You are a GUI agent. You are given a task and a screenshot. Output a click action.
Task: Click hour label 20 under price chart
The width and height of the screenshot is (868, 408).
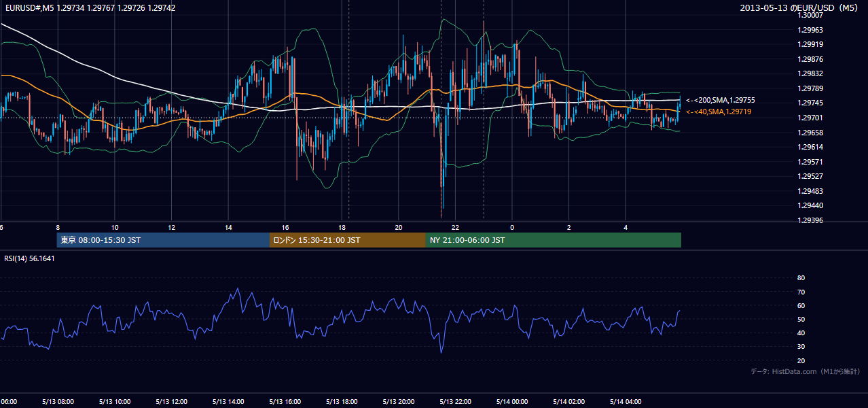pos(399,227)
